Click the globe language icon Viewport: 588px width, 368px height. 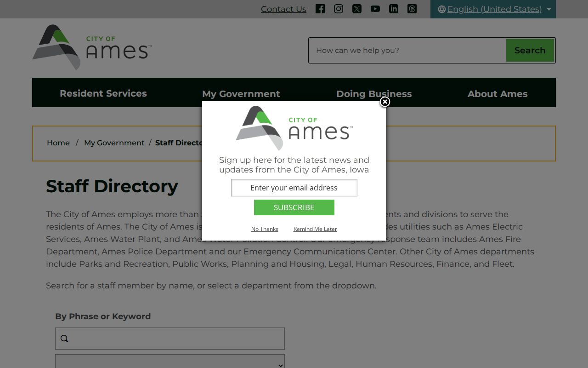442,9
